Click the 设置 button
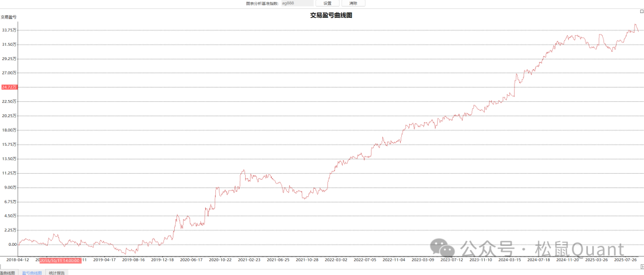Image resolution: width=644 pixels, height=275 pixels. tap(327, 3)
